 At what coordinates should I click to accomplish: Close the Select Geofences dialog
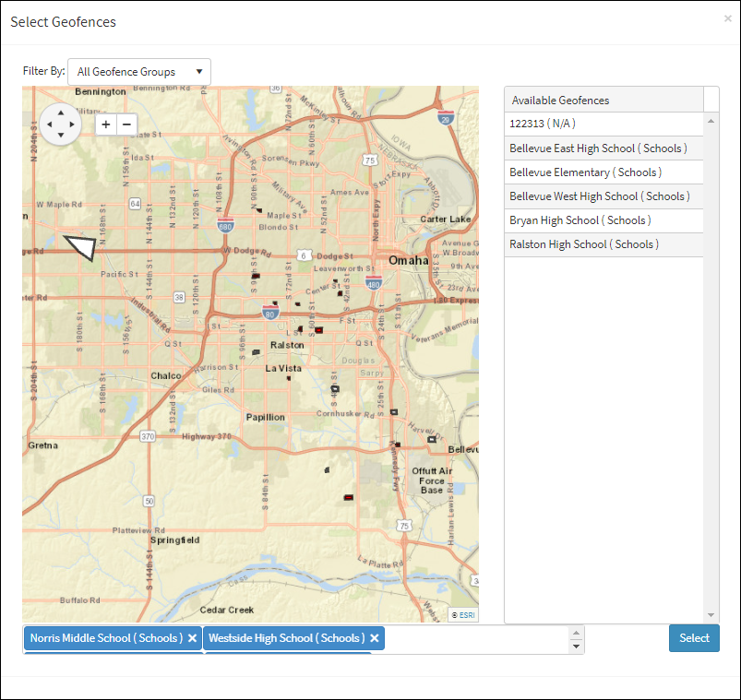click(727, 18)
